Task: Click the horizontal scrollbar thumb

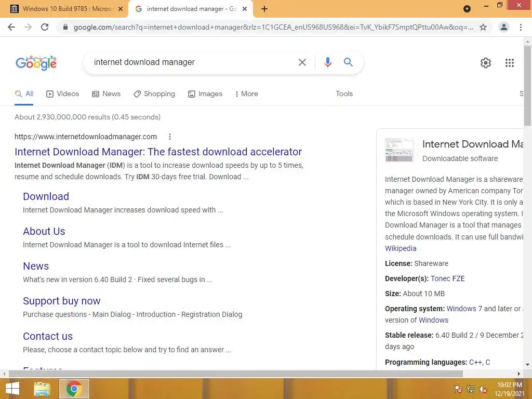Action: 236,374
